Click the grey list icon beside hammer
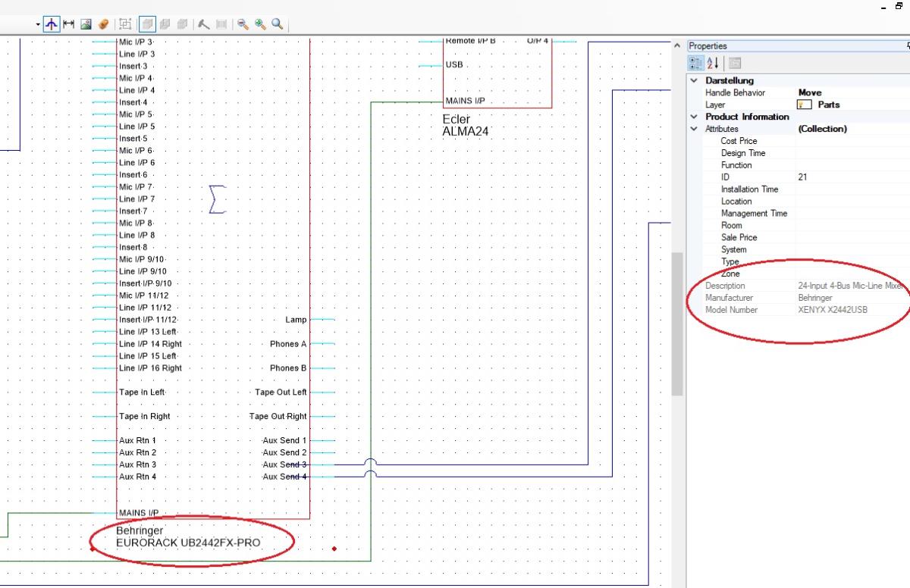910x588 pixels. coord(221,24)
